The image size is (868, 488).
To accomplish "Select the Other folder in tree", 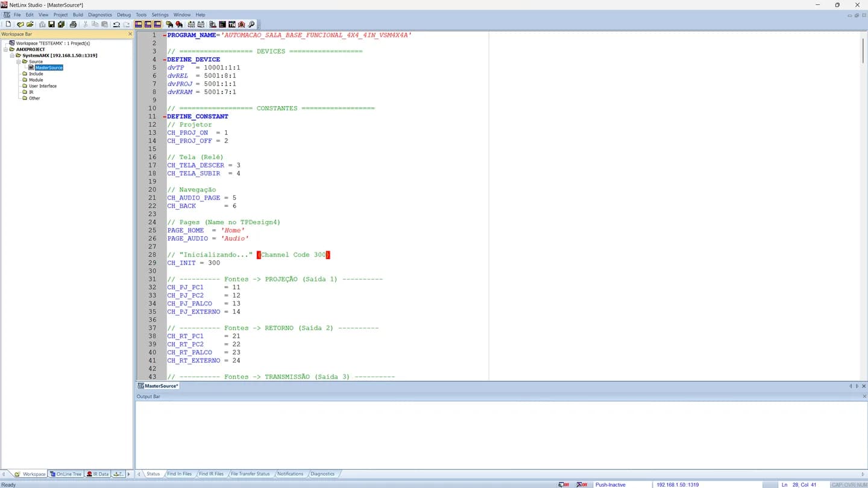I will [x=34, y=98].
